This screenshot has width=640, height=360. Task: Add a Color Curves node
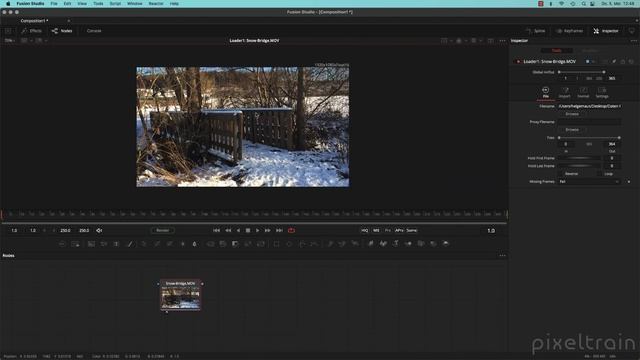click(157, 244)
